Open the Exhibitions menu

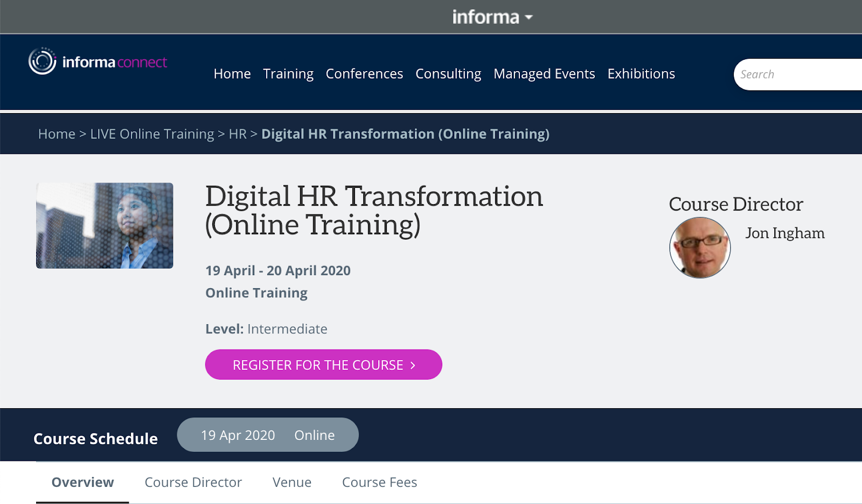pyautogui.click(x=641, y=74)
